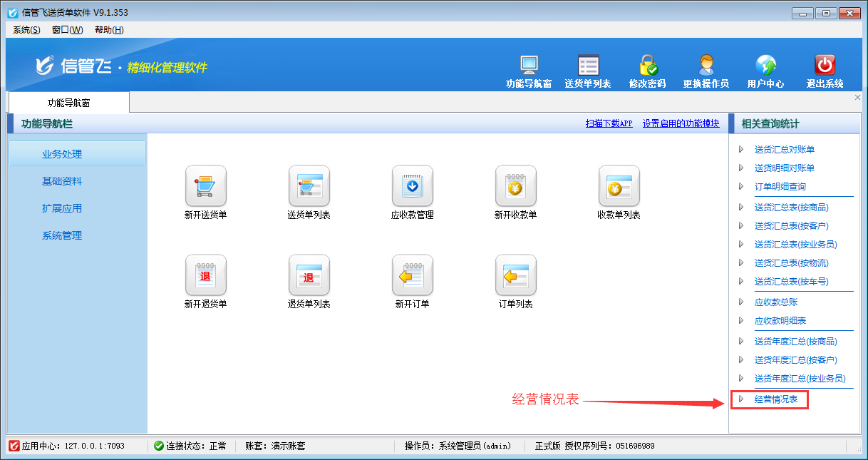
Task: Open the 系统(S) menu
Action: pyautogui.click(x=26, y=30)
